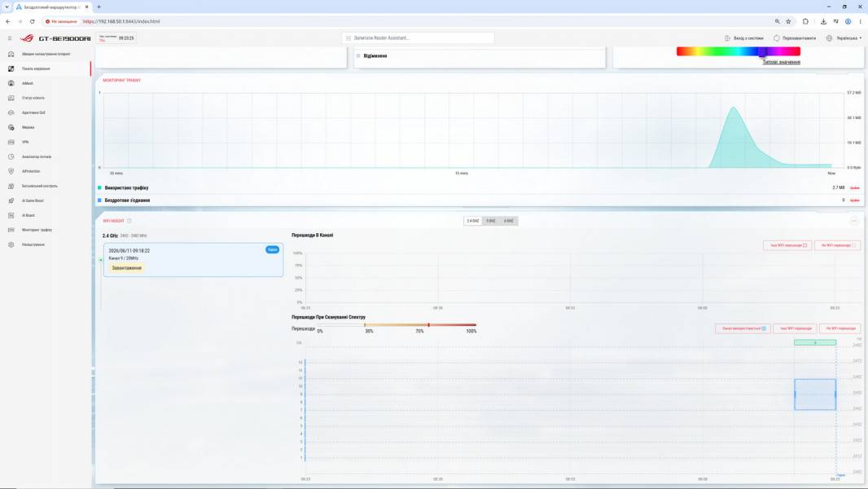Toggle the Використано трафіку legend series
The height and width of the screenshot is (489, 868).
coord(99,187)
